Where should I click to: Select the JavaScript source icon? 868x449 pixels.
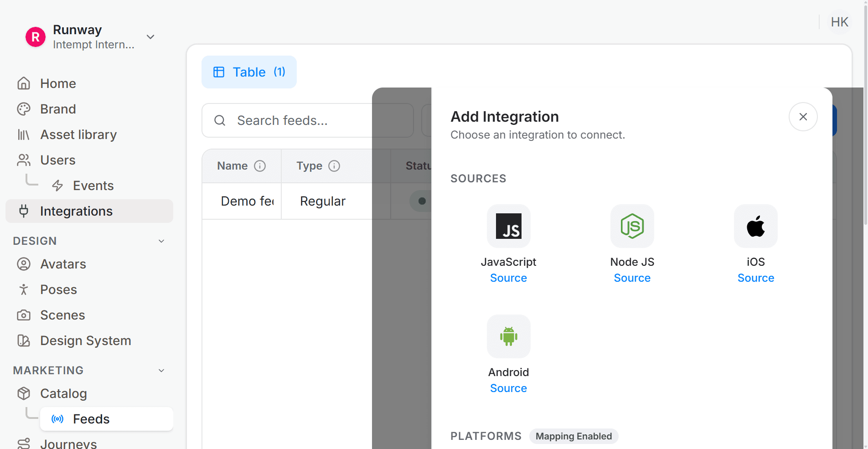click(x=508, y=226)
